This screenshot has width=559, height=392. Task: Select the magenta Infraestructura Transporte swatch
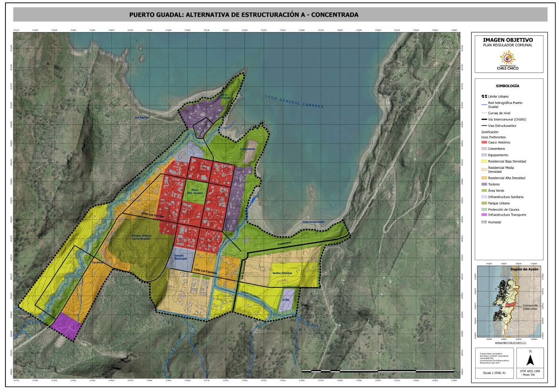pos(484,215)
